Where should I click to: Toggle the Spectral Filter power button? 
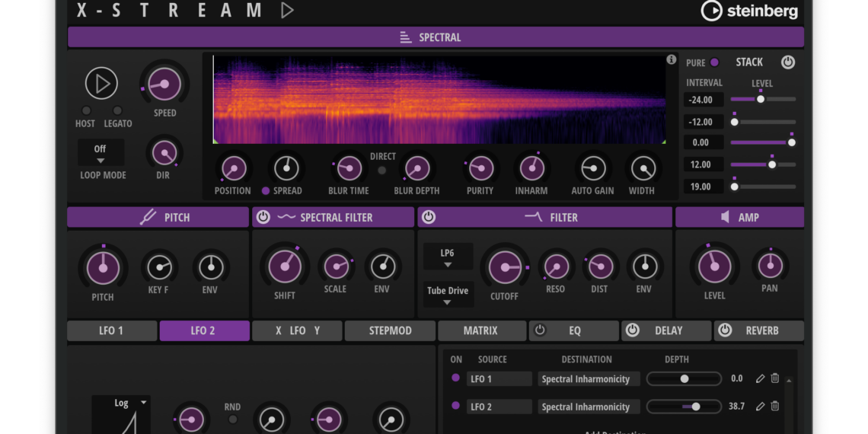pyautogui.click(x=263, y=217)
